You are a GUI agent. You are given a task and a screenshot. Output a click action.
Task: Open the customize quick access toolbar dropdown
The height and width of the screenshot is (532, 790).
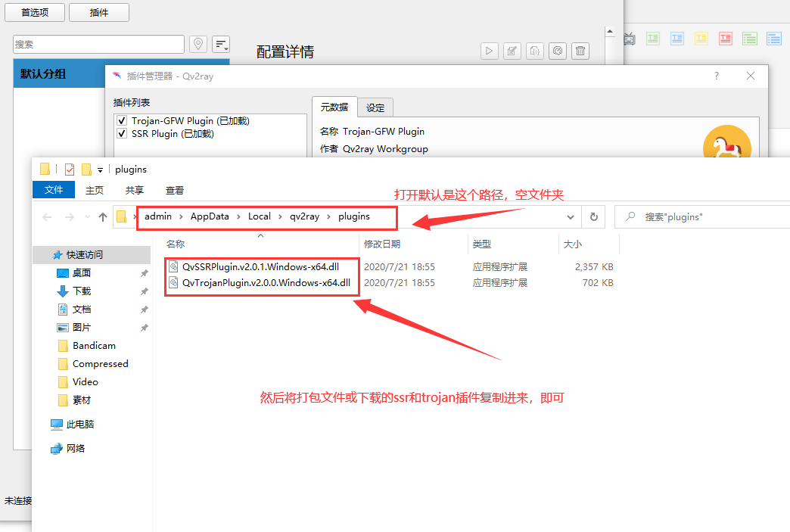point(100,170)
